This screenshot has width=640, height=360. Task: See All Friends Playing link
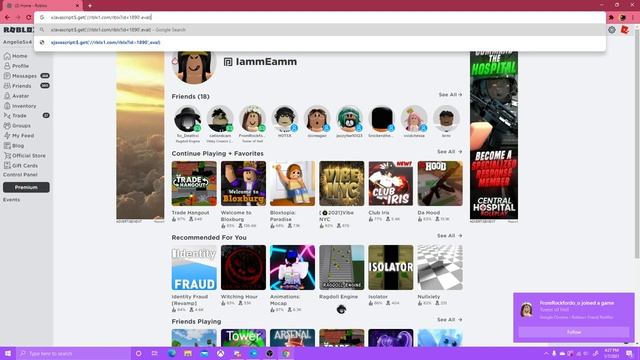pos(449,320)
